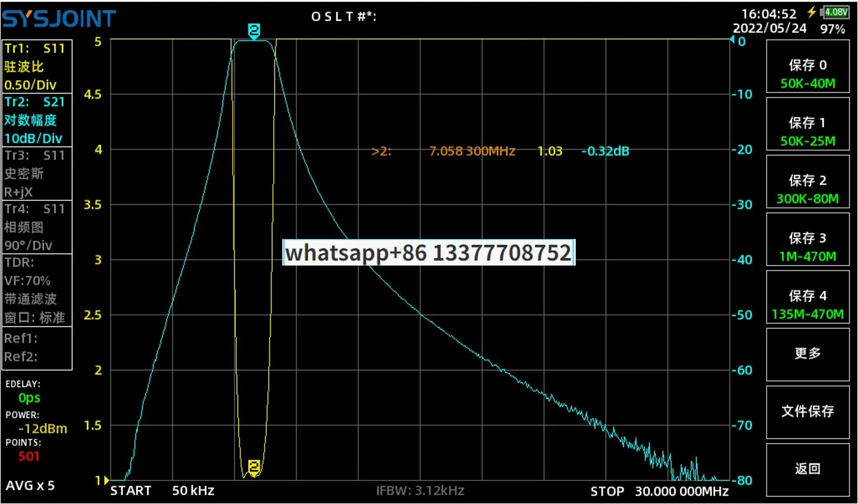This screenshot has height=504, width=858.
Task: Open the 更多 (More) menu
Action: [807, 354]
